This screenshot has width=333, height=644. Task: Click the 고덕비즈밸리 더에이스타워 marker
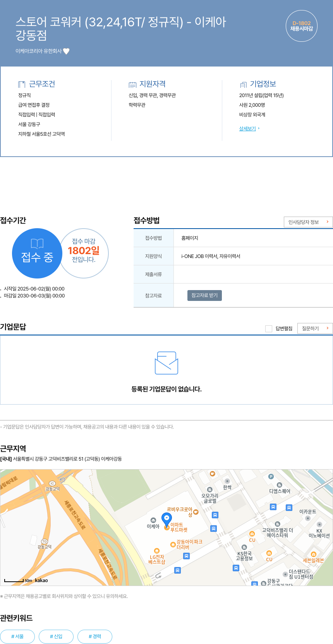coord(277,524)
